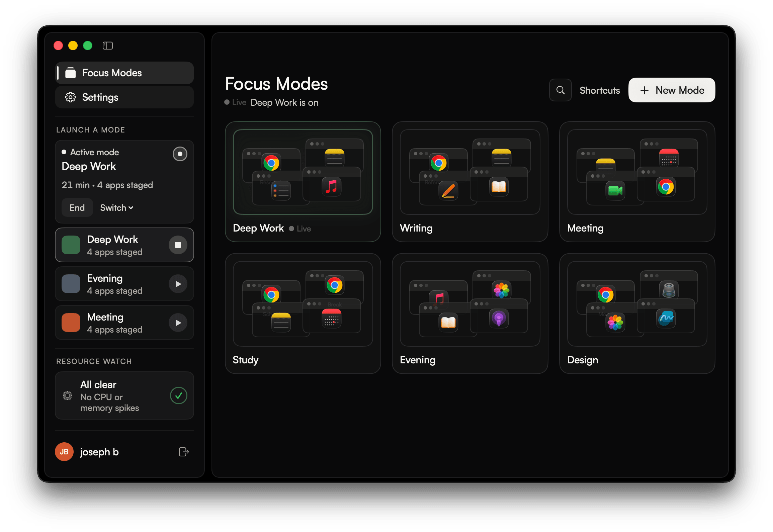Click the Notes icon in Study card

(281, 323)
